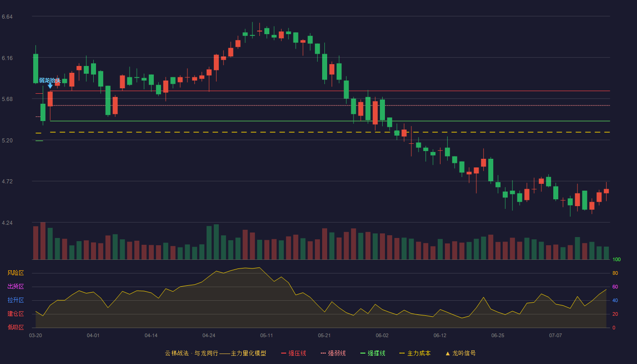Toggle the 龙吟信号 legend entry
This screenshot has height=364, width=637.
point(460,353)
